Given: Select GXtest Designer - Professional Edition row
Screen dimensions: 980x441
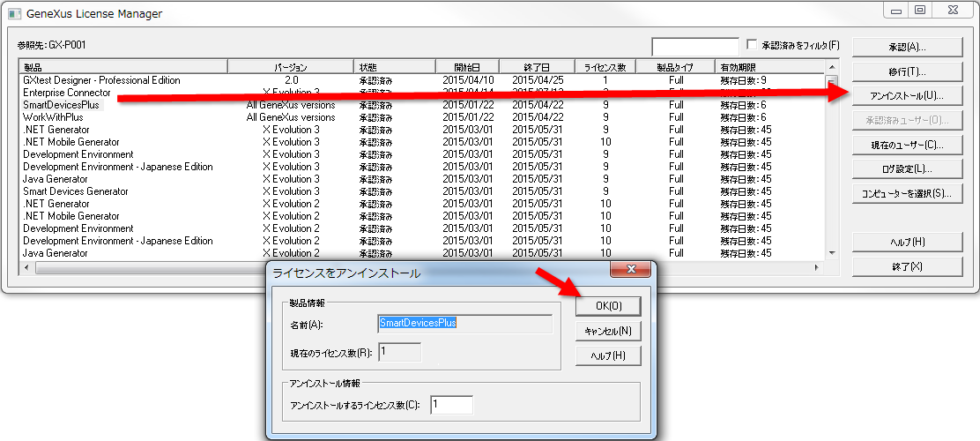Looking at the screenshot, I should pos(422,80).
